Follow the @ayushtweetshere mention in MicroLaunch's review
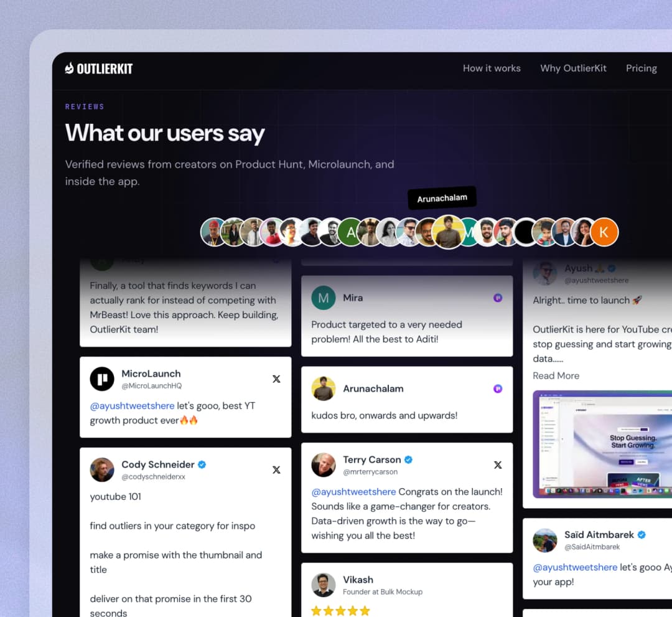The height and width of the screenshot is (617, 672). (x=132, y=405)
